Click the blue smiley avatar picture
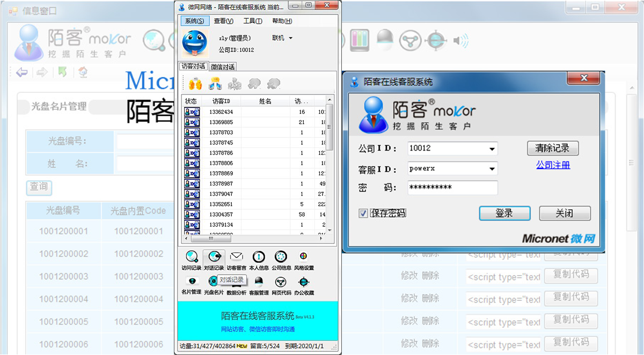 coord(195,44)
